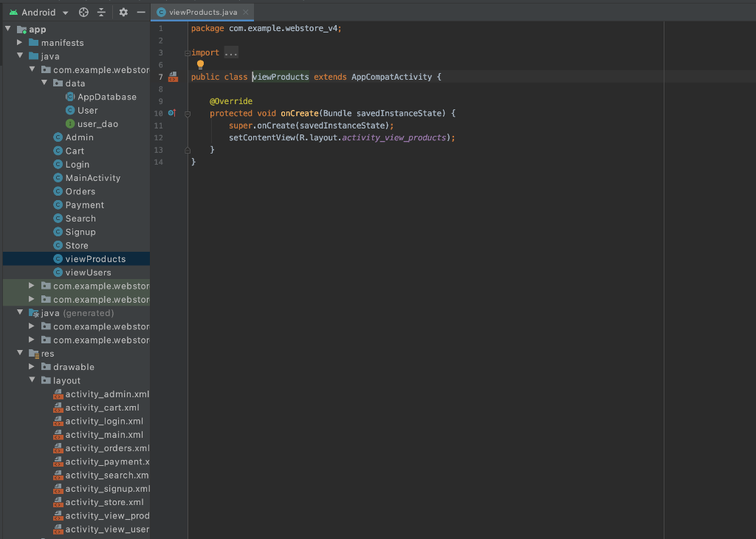This screenshot has height=539, width=756.
Task: Collapse the layout folder
Action: tap(32, 380)
